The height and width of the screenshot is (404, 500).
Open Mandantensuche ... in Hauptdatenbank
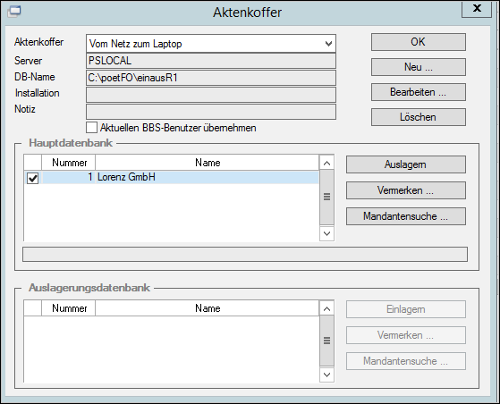coord(406,216)
